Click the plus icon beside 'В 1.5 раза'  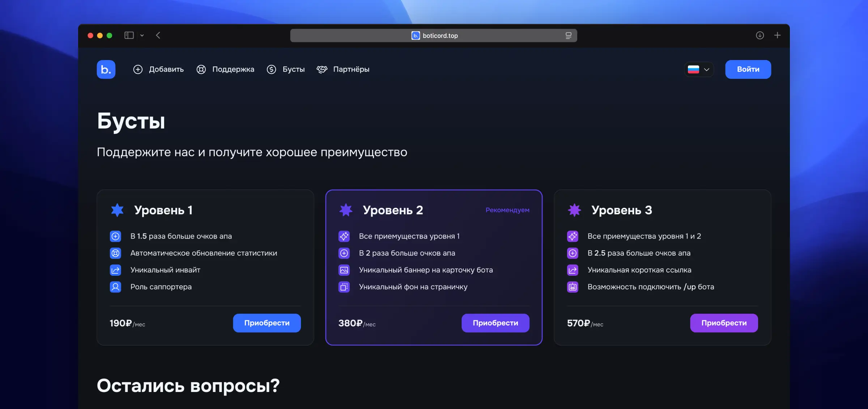click(x=115, y=236)
